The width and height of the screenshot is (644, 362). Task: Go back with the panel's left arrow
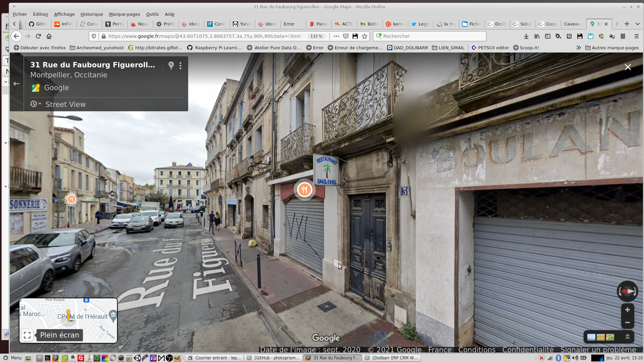pos(16,84)
